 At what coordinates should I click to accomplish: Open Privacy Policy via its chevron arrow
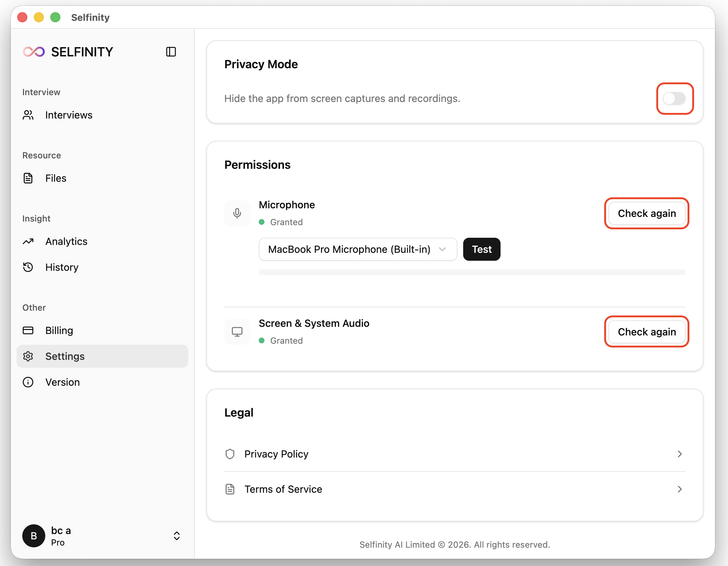pos(679,454)
